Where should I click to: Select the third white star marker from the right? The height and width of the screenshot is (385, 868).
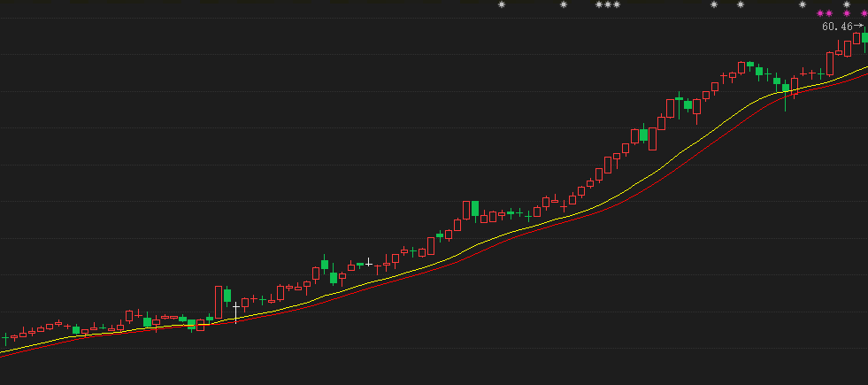click(741, 4)
